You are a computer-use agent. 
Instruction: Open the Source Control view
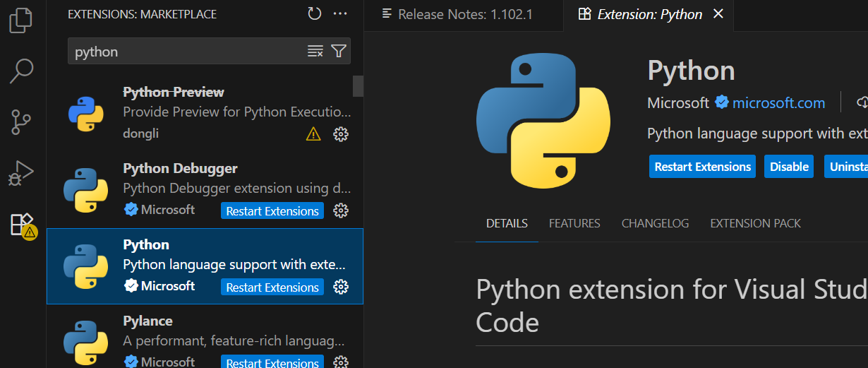22,121
